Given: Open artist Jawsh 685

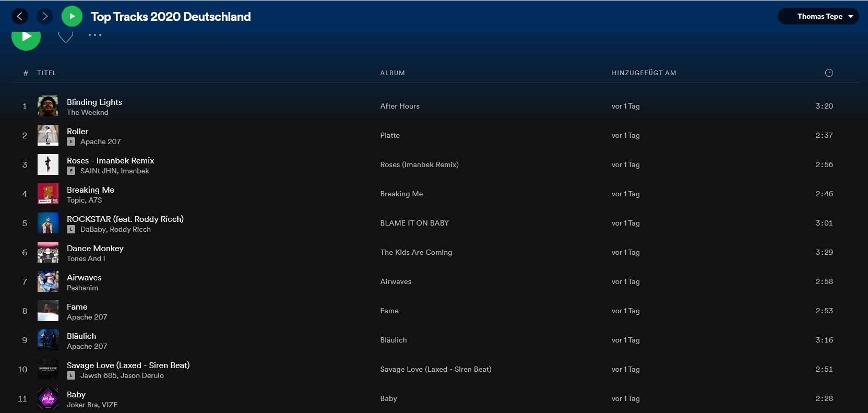Looking at the screenshot, I should click(x=99, y=375).
